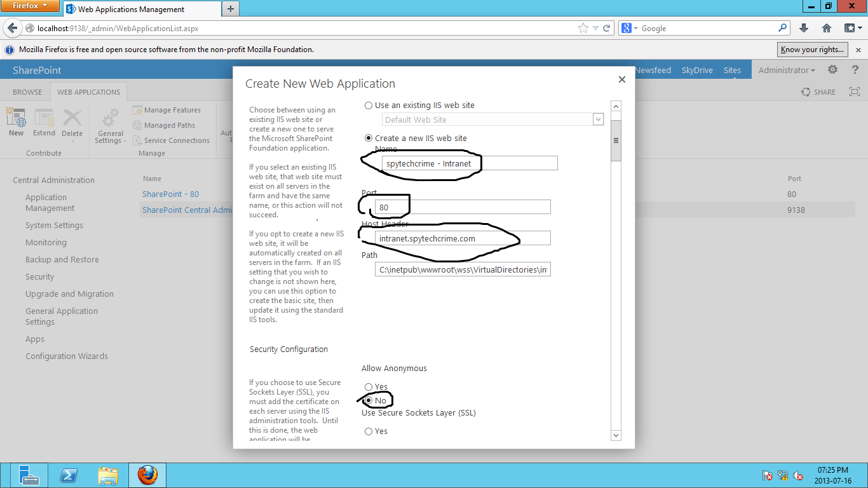Viewport: 868px width, 488px height.
Task: Click the Action Center flag tray icon
Action: 768,476
